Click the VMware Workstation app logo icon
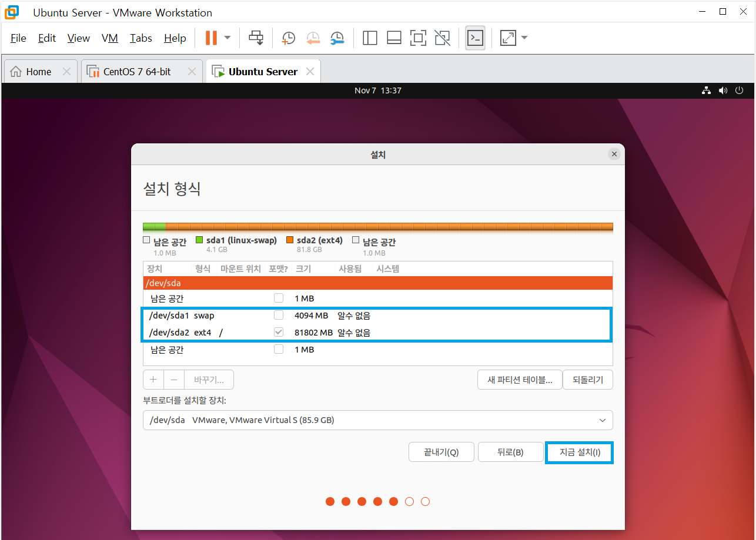The width and height of the screenshot is (756, 540). pos(12,12)
